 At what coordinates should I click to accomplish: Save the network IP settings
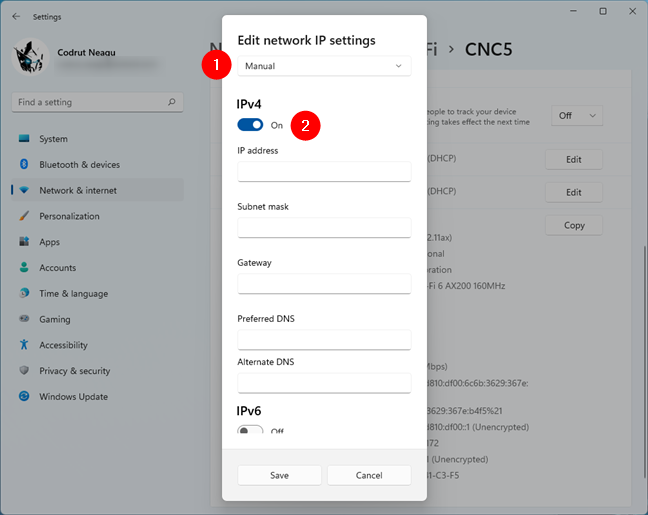point(279,475)
